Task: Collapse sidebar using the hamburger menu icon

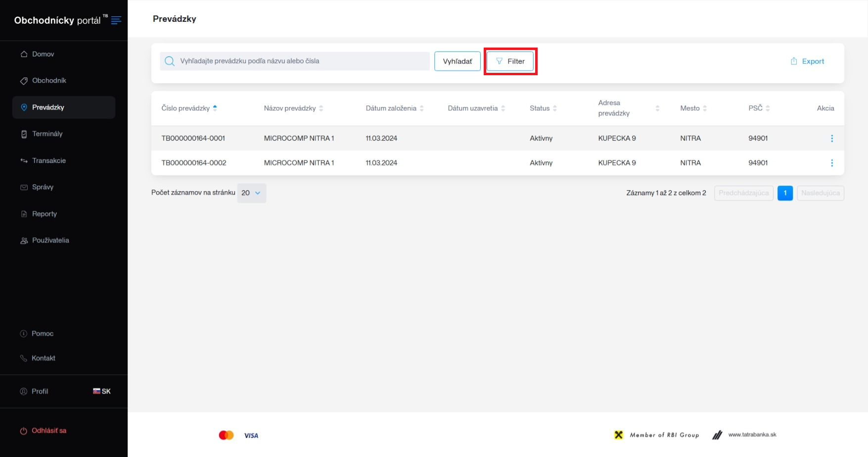Action: tap(116, 20)
